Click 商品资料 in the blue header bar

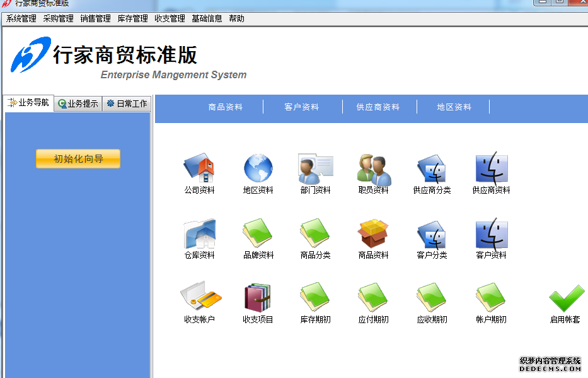[x=226, y=107]
